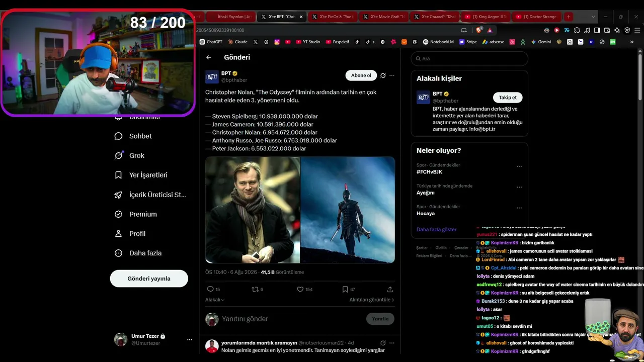Open options for Ayağını trend

pos(519,187)
